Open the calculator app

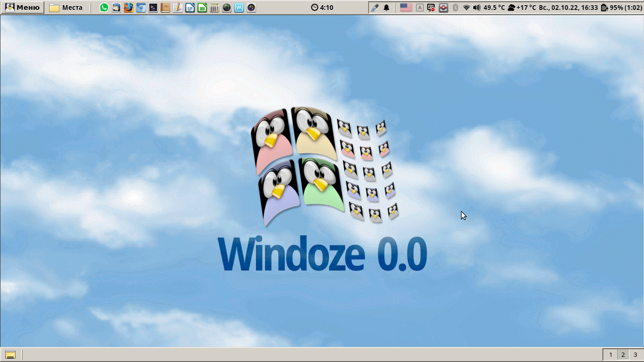[x=215, y=8]
